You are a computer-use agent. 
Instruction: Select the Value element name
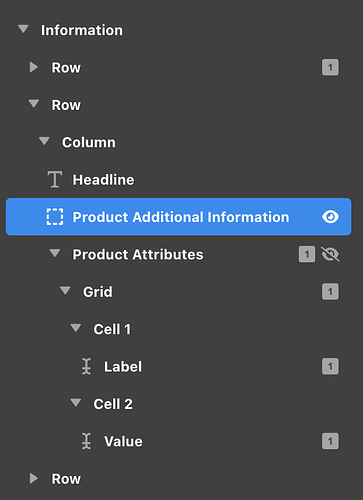tap(123, 441)
